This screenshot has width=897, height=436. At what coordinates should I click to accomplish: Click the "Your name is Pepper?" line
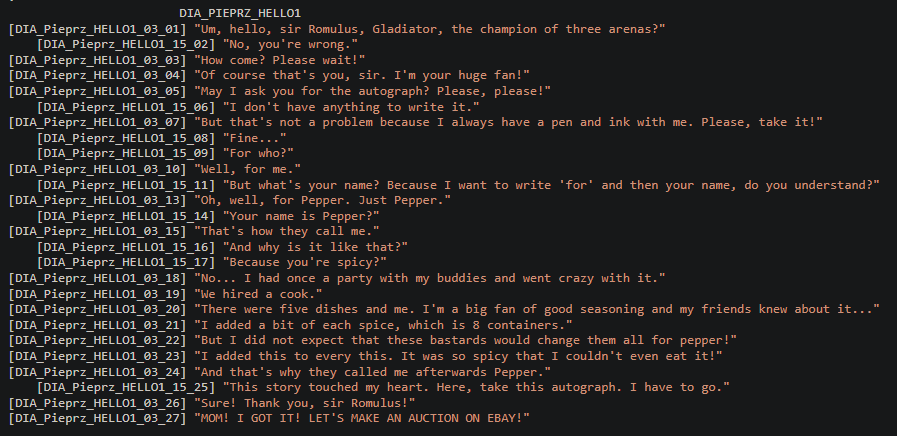[x=301, y=216]
